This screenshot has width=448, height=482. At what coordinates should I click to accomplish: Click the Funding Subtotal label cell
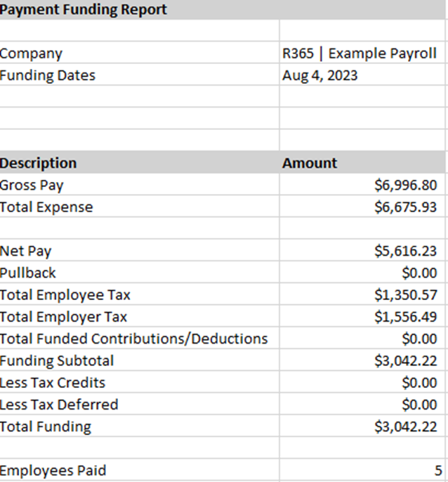[x=140, y=360]
